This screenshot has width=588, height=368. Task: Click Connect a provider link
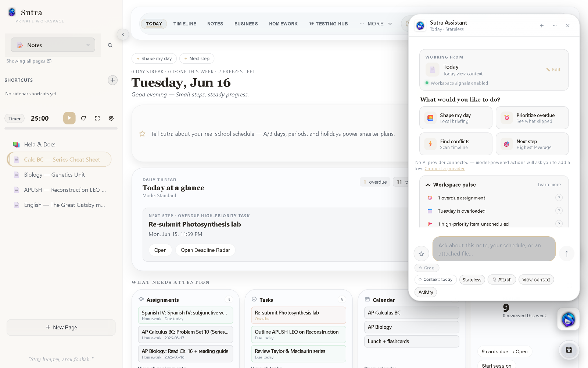click(x=445, y=169)
